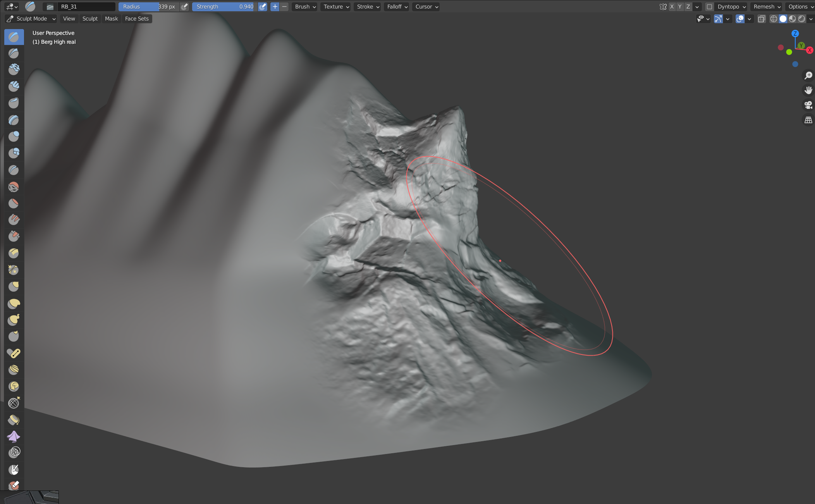Viewport: 815px width, 504px height.
Task: Toggle X-ray display mode
Action: coord(762,19)
